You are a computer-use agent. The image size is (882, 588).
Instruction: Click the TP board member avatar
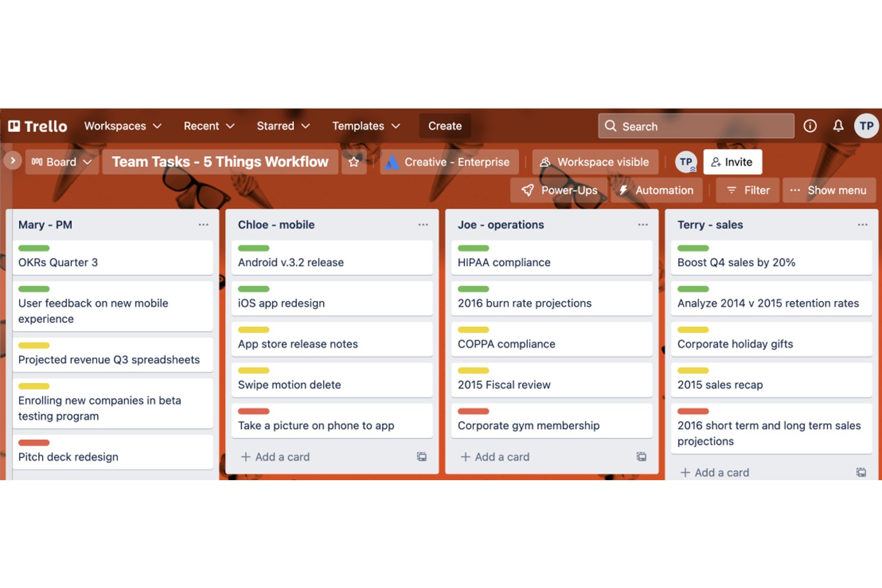686,162
